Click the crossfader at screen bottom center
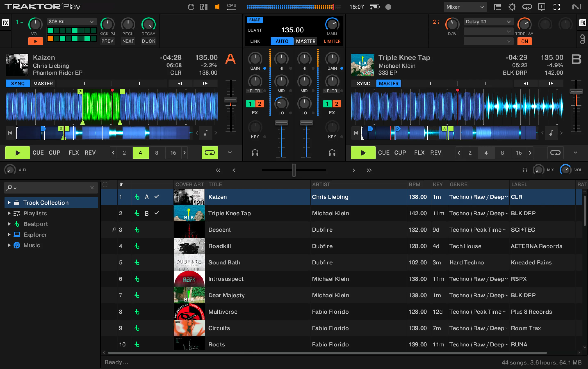Image resolution: width=588 pixels, height=369 pixels. pos(294,170)
